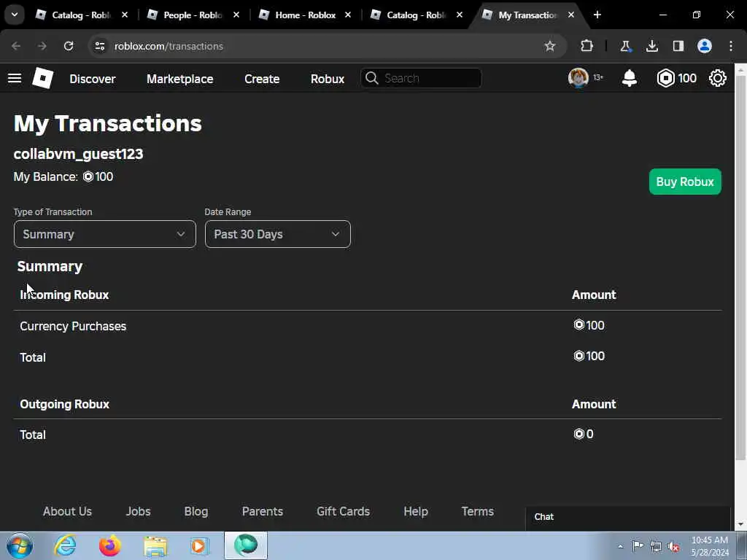This screenshot has height=560, width=747.
Task: Open the About Us footer link
Action: (67, 511)
